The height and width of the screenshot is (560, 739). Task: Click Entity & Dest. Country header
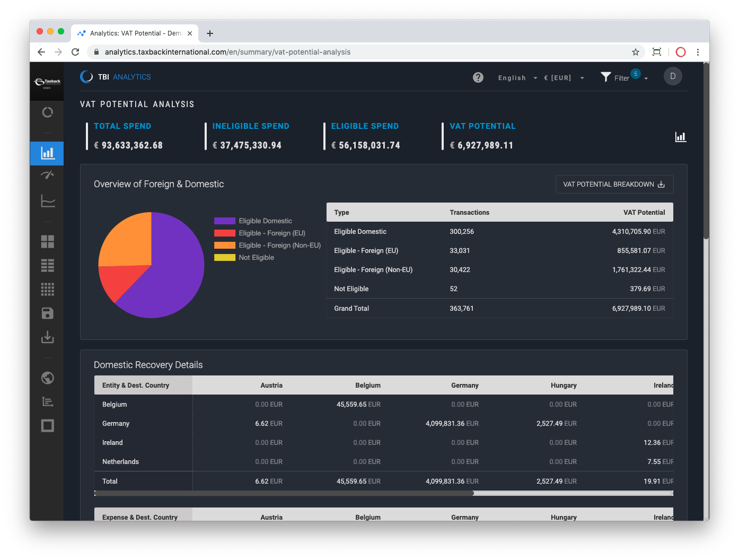(x=136, y=386)
